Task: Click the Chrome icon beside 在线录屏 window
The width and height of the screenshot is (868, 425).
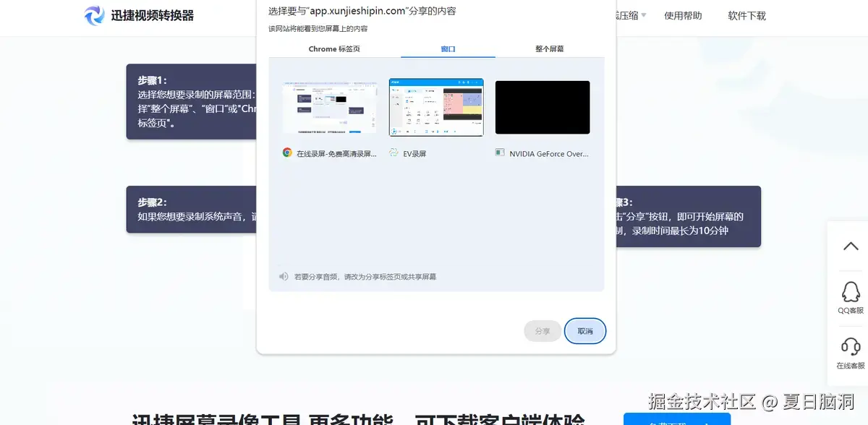Action: point(287,153)
